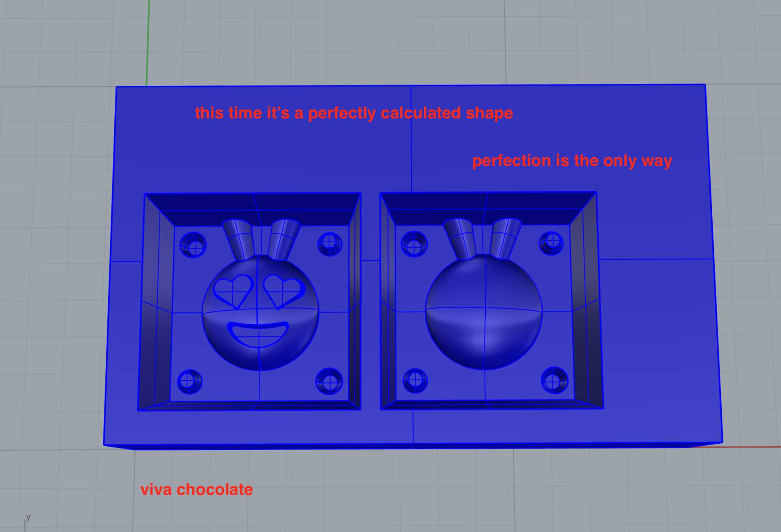This screenshot has height=532, width=781.
Task: Pick top-left alignment hole in right cavity
Action: pos(414,244)
